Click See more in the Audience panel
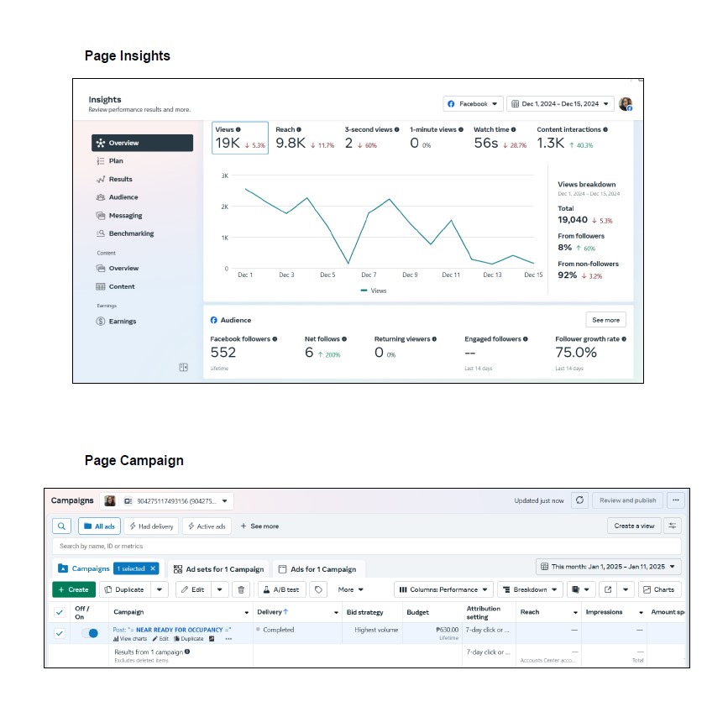Screen dimensions: 728x712 (x=605, y=320)
